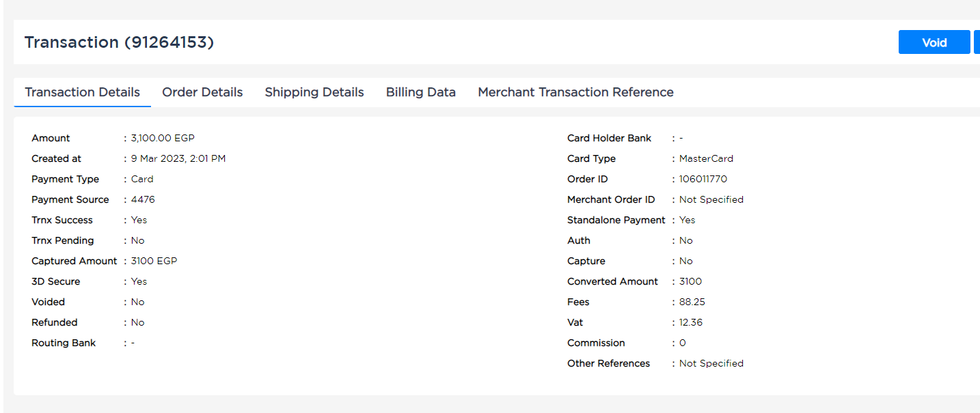Viewport: 980px width, 413px height.
Task: Click Other References value Not Specified
Action: click(711, 363)
